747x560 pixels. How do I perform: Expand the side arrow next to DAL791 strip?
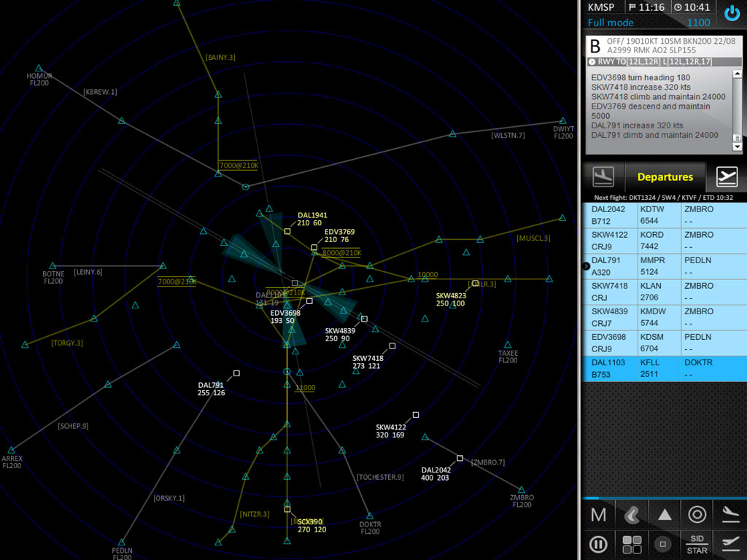[586, 266]
